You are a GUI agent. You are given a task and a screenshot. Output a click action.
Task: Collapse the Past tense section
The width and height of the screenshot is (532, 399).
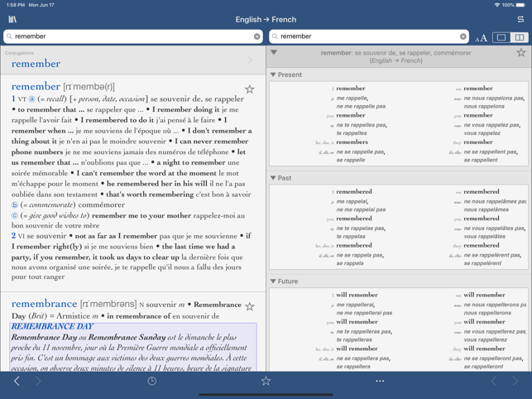tap(274, 178)
